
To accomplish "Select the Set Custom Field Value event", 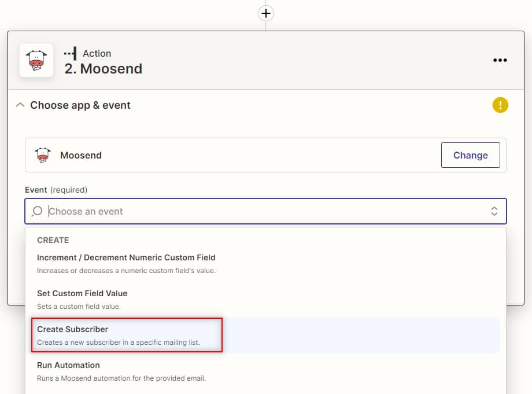I will coord(265,300).
